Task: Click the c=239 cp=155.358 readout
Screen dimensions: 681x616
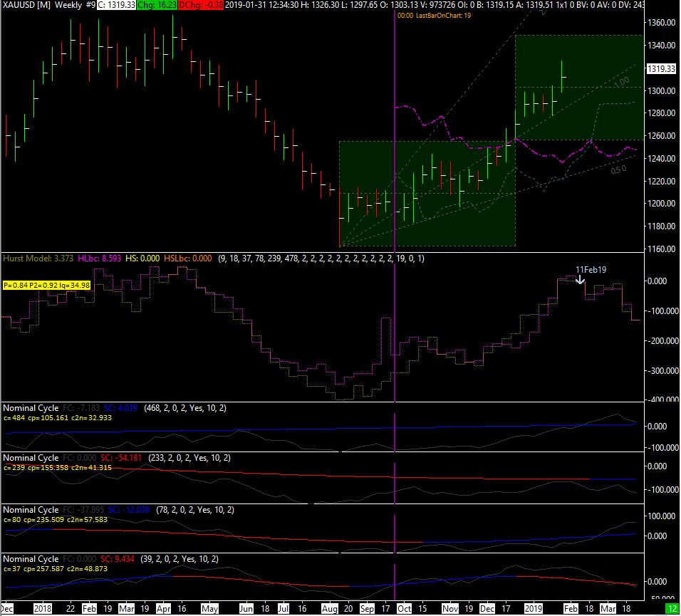Action: [57, 468]
